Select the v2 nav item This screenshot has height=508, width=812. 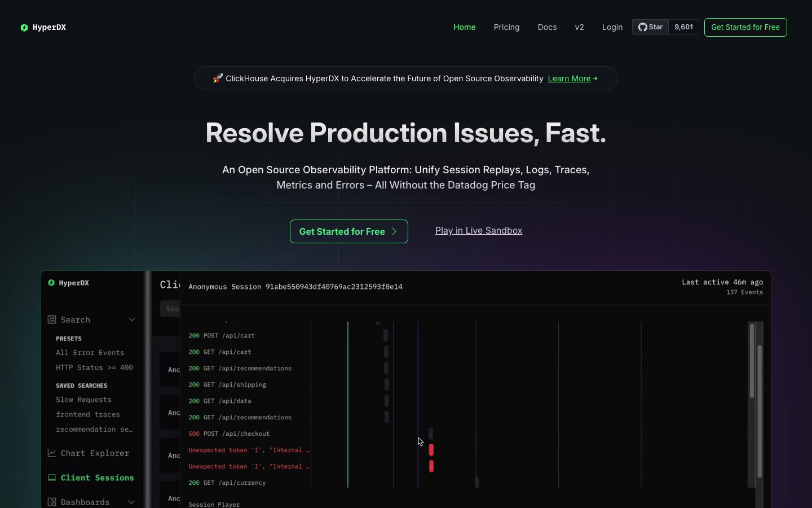click(x=579, y=27)
